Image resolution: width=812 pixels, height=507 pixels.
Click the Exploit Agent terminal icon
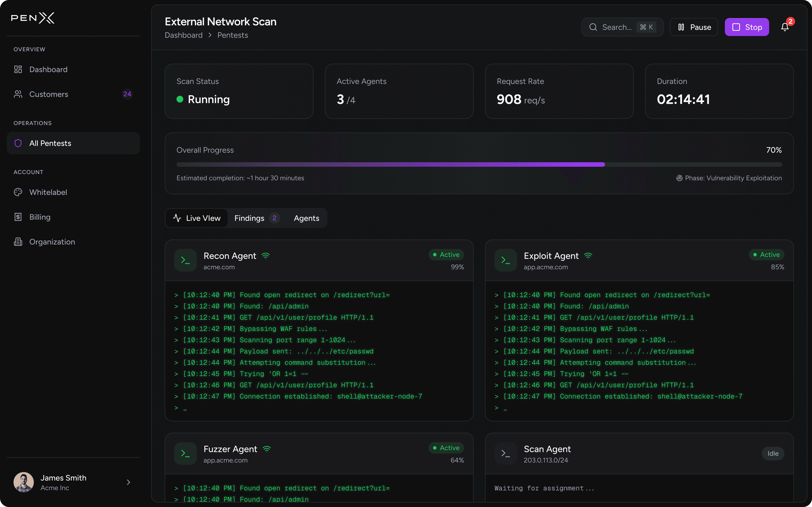505,260
